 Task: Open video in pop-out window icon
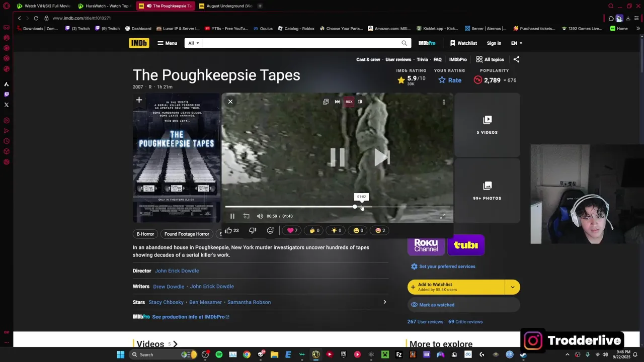(326, 102)
